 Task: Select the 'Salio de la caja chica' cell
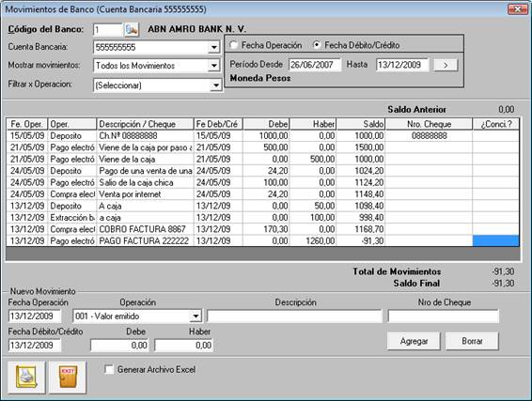coord(145,183)
